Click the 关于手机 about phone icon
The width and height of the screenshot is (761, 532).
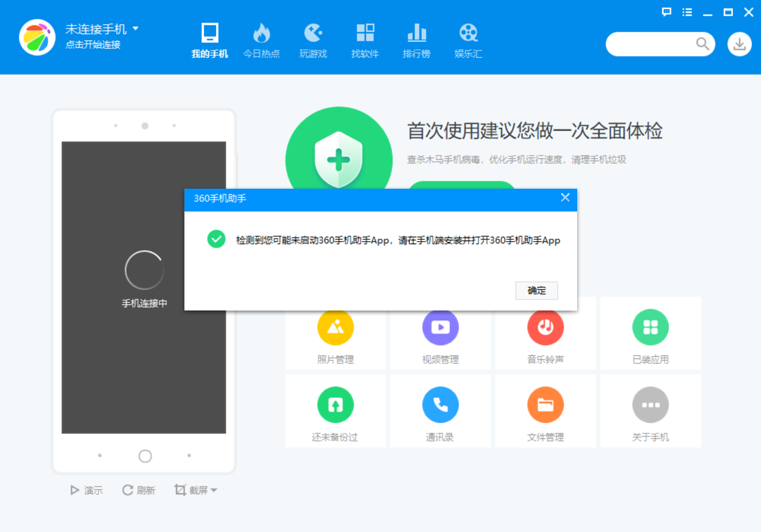pyautogui.click(x=650, y=405)
